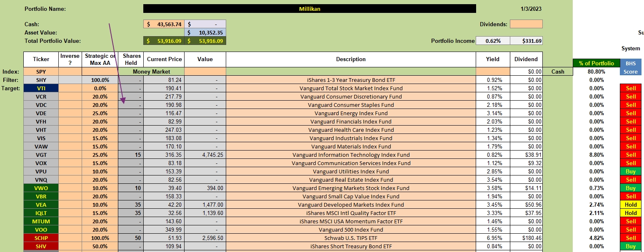Click the SCHP ticker cell
The width and height of the screenshot is (644, 252).
41,238
